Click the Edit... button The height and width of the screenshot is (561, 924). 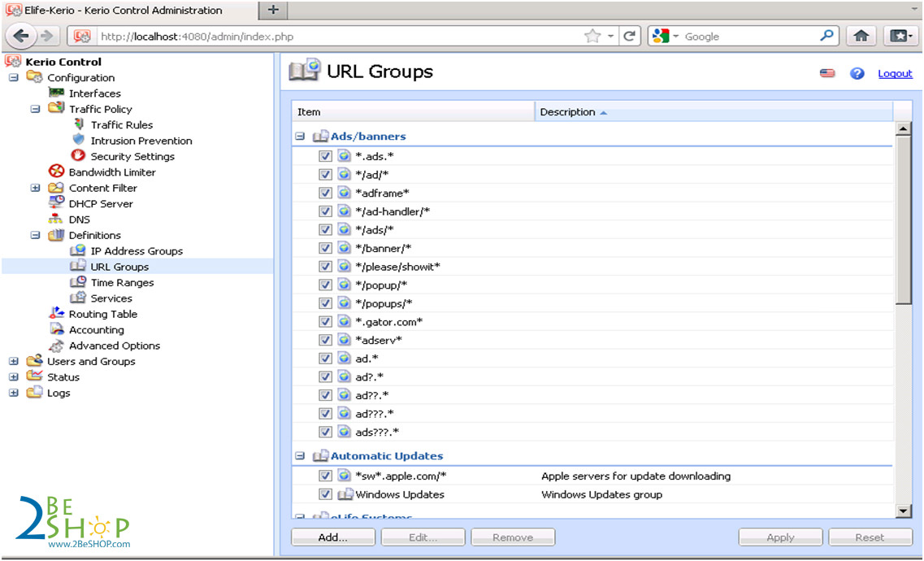click(423, 537)
